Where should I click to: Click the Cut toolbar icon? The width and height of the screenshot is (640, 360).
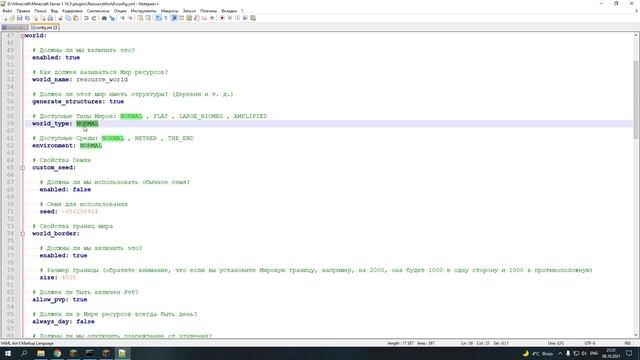(x=60, y=18)
